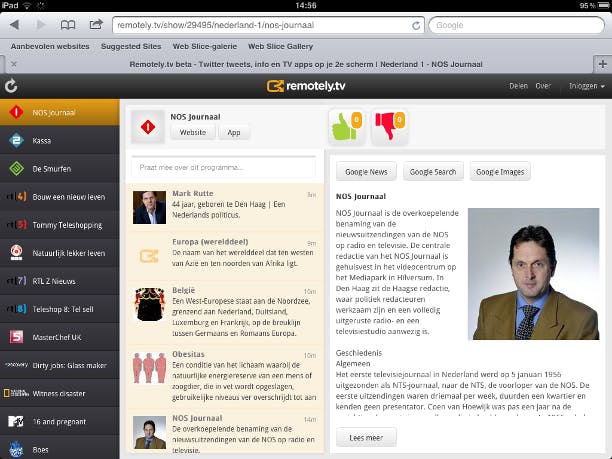Open Mark Rutte photo thumbnail

coord(149,207)
